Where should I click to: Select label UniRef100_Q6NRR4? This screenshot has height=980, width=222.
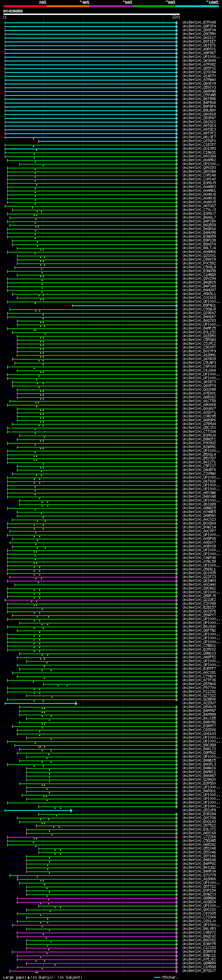click(199, 963)
